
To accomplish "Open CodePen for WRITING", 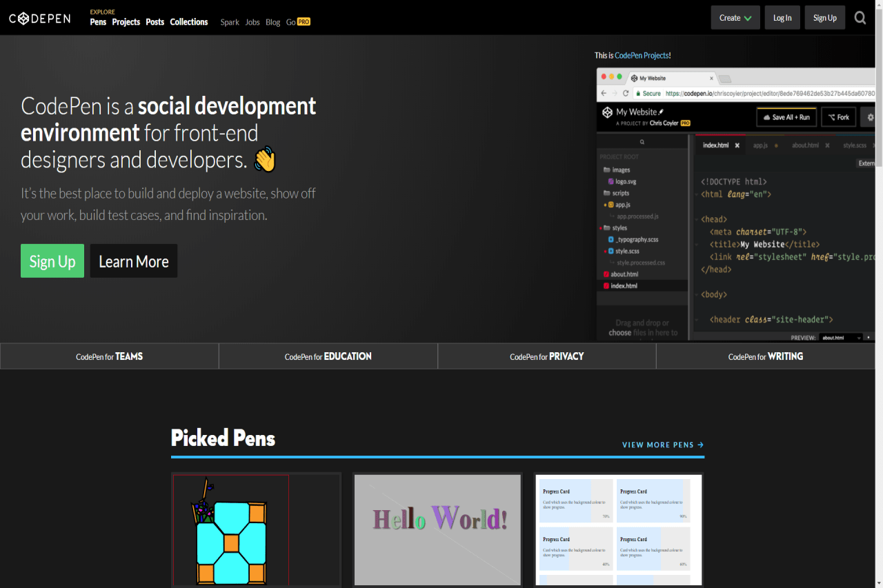I will [x=766, y=356].
